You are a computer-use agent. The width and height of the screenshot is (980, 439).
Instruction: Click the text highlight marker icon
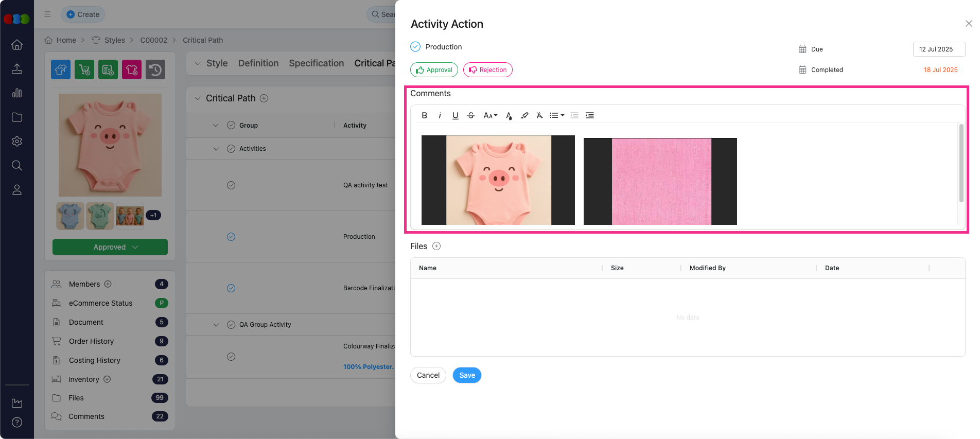tap(524, 115)
